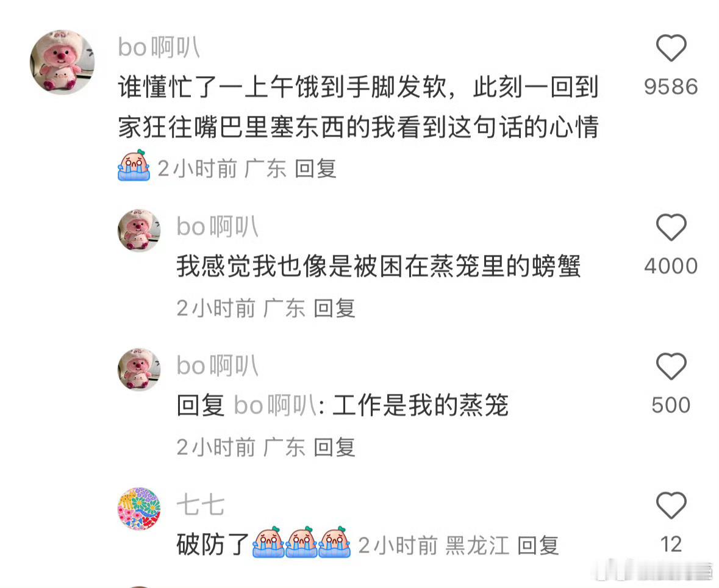Click 回复 under the steamer crab comment
The width and height of the screenshot is (719, 588).
click(x=334, y=308)
